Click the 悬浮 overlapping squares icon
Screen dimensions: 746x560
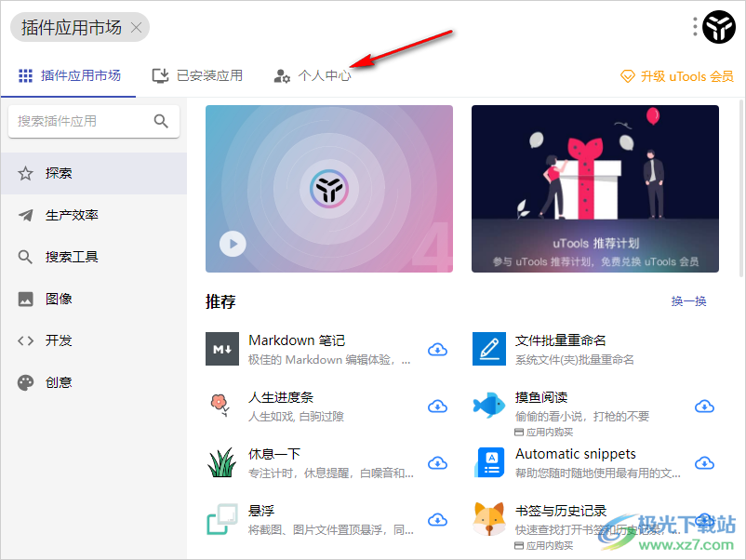[x=222, y=519]
